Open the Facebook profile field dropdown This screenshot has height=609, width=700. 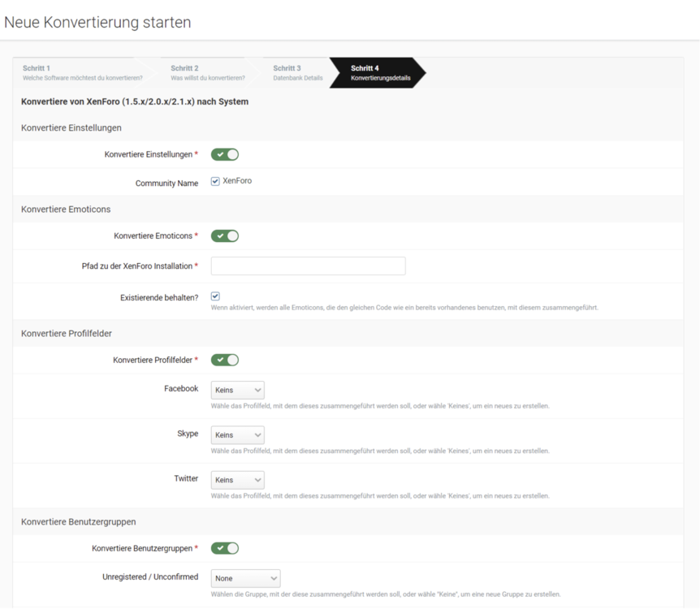point(237,390)
